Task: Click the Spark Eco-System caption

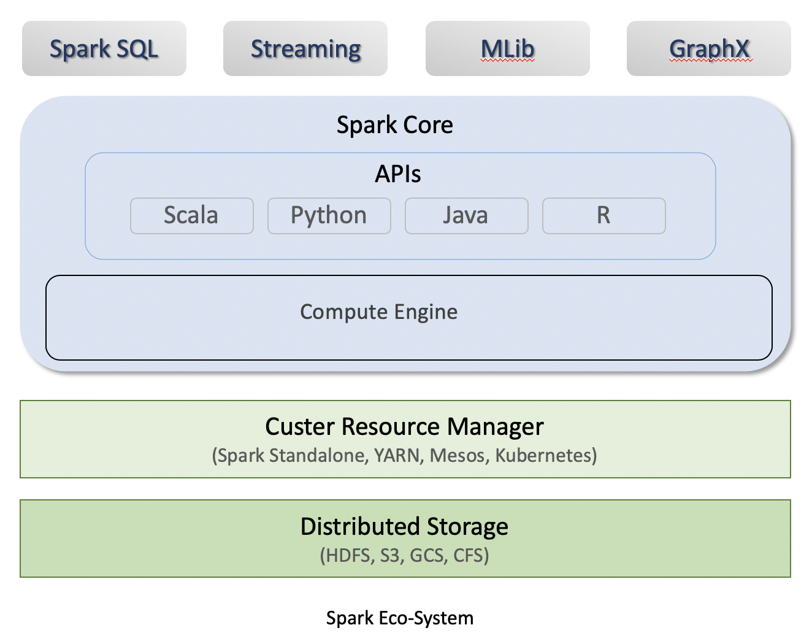Action: click(400, 618)
